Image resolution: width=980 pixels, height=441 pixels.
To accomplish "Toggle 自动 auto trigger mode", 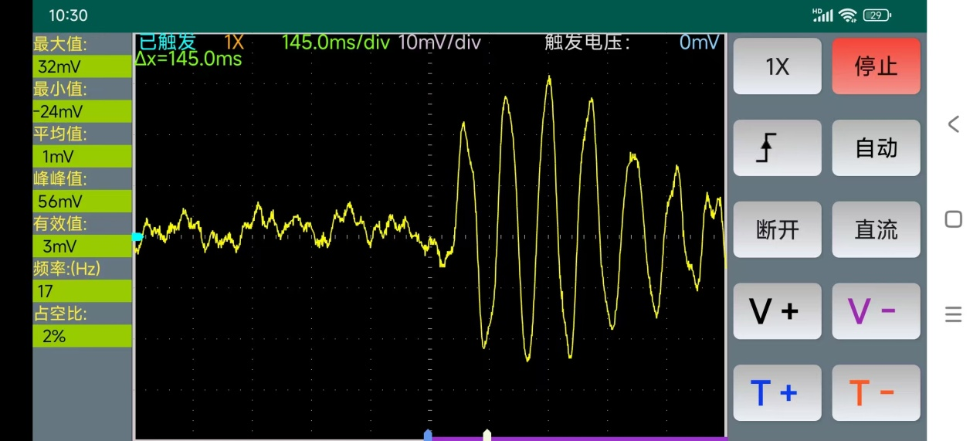I will [876, 148].
